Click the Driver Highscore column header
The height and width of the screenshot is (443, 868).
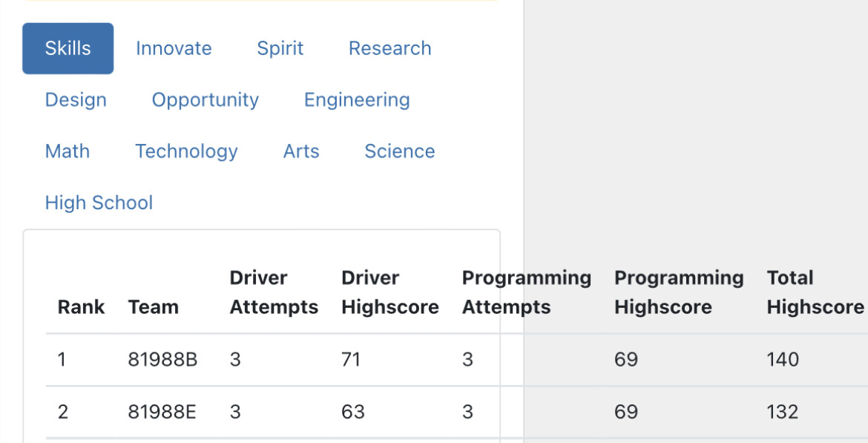tap(390, 292)
